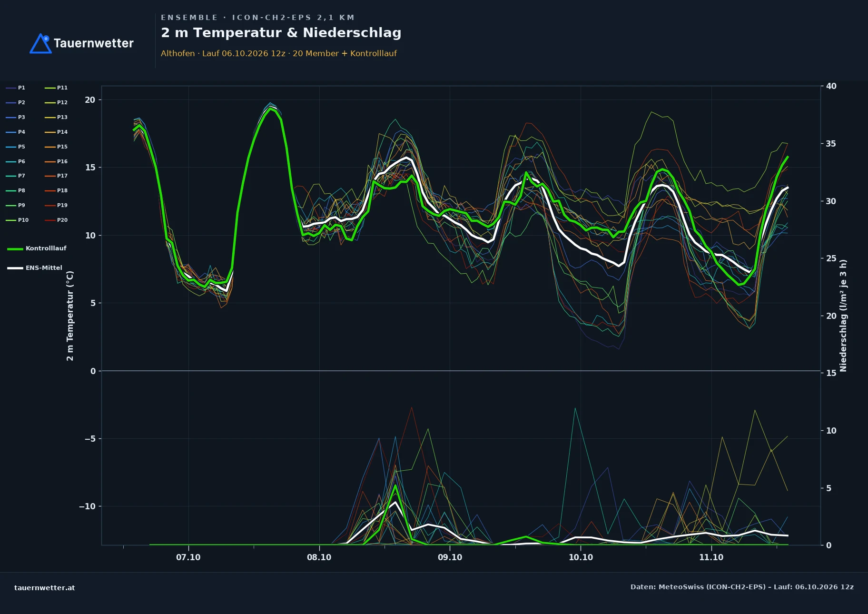The image size is (868, 614).
Task: Open the tauernwetter.at footer link
Action: pos(45,587)
